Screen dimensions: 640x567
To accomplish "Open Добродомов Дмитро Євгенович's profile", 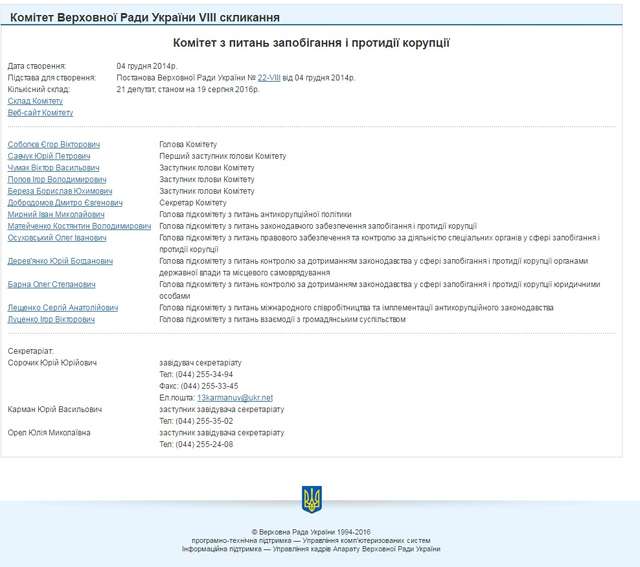I will (x=65, y=203).
